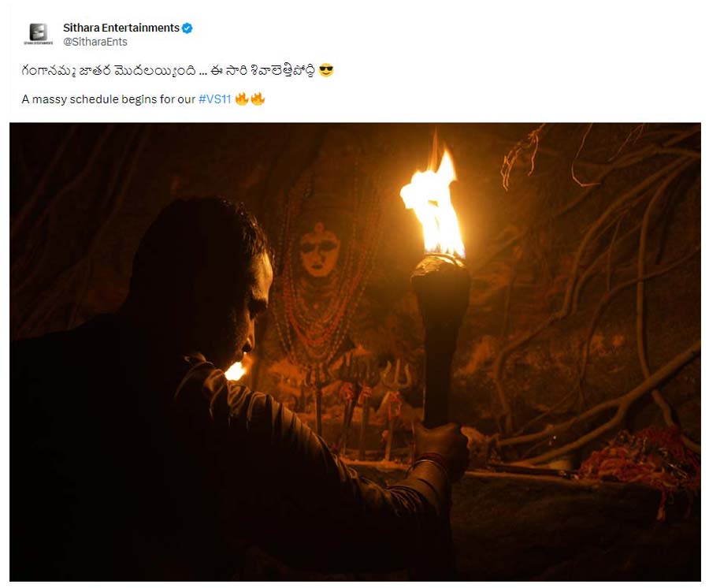The height and width of the screenshot is (588, 709).
Task: Click the Sithara Entertainments display name
Action: [121, 28]
